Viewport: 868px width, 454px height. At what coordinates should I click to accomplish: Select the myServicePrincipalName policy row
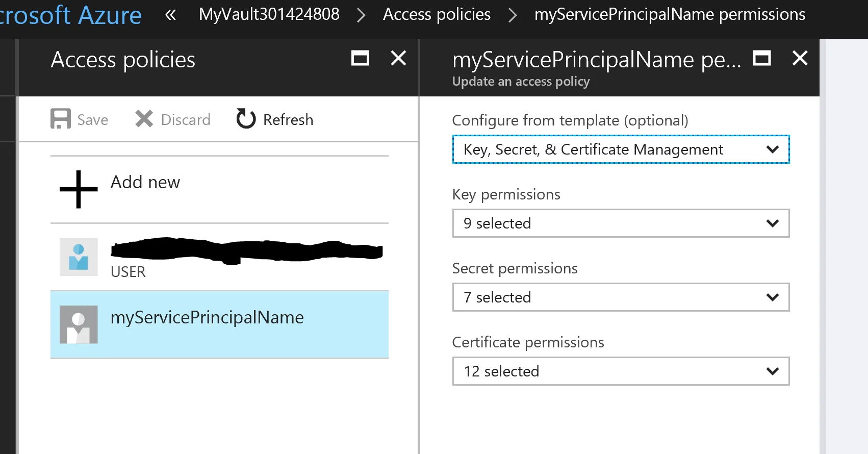(x=219, y=324)
